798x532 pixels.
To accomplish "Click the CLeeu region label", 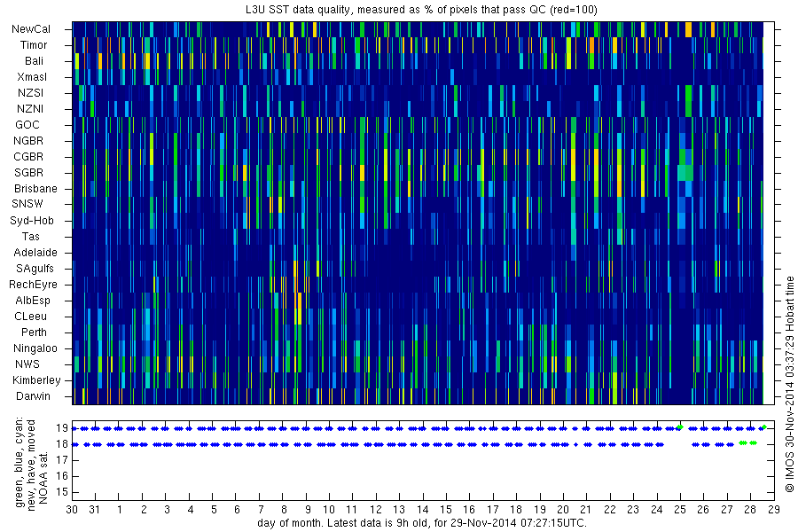I will pyautogui.click(x=30, y=317).
